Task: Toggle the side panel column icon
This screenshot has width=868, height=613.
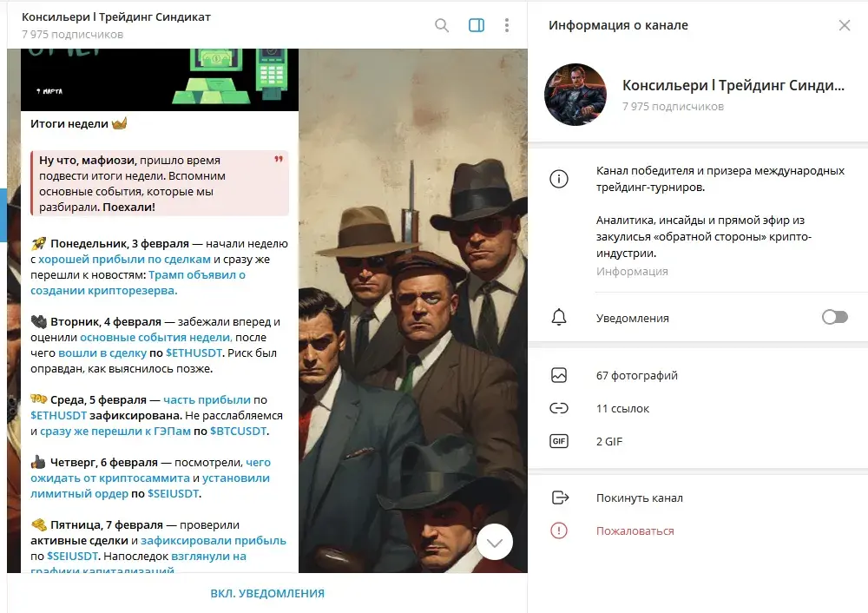Action: (x=476, y=25)
